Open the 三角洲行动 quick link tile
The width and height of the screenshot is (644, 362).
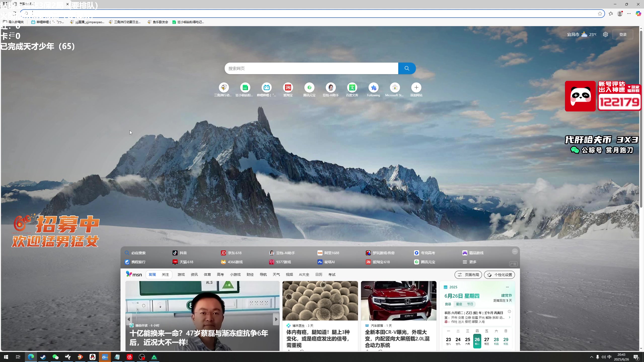(223, 90)
